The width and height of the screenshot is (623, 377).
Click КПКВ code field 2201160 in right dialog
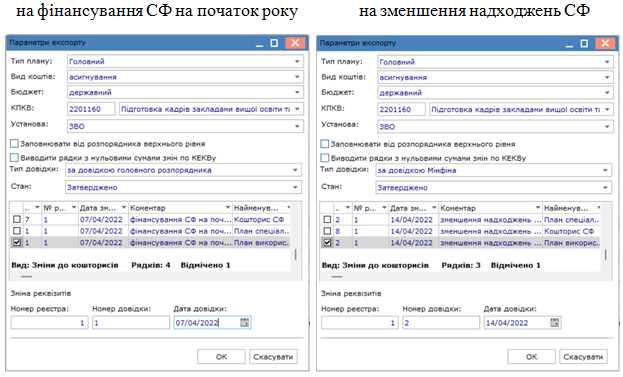click(x=401, y=109)
